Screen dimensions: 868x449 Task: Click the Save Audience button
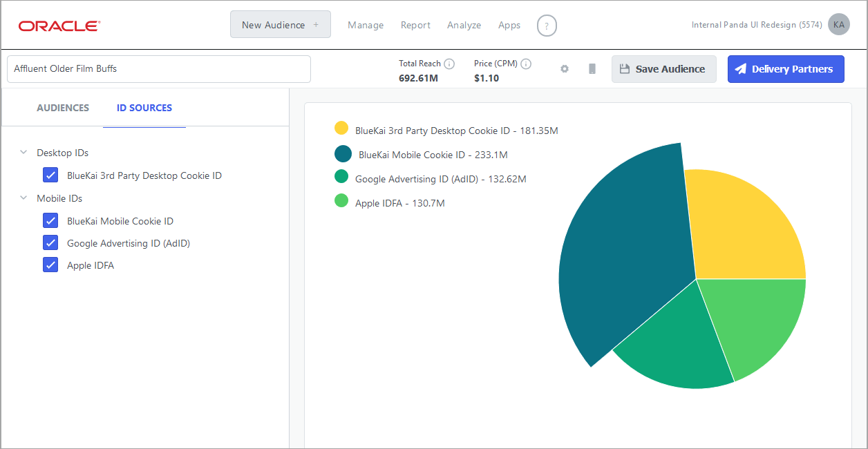pyautogui.click(x=663, y=69)
